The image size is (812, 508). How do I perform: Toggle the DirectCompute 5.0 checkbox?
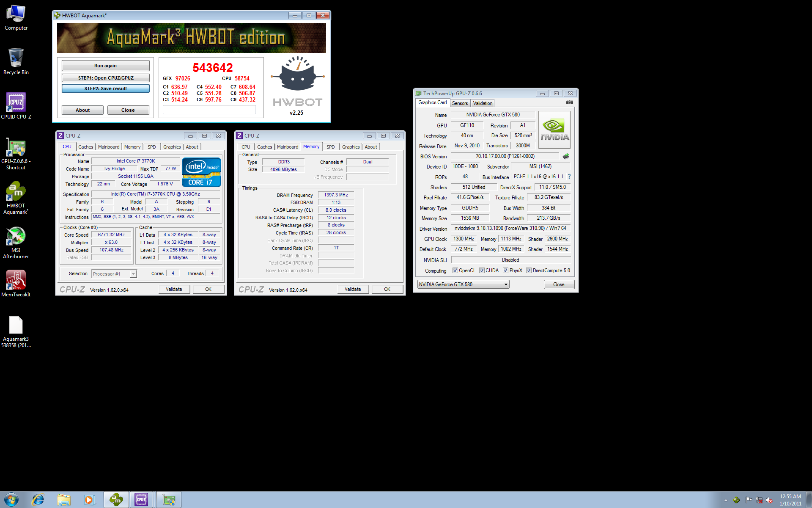pos(529,271)
